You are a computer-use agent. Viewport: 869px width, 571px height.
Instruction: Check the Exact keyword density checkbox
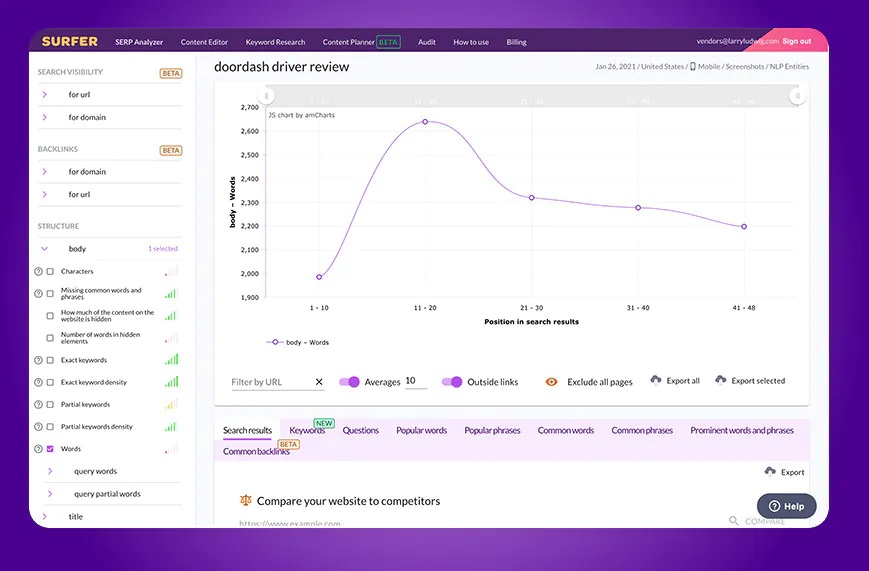pyautogui.click(x=50, y=383)
